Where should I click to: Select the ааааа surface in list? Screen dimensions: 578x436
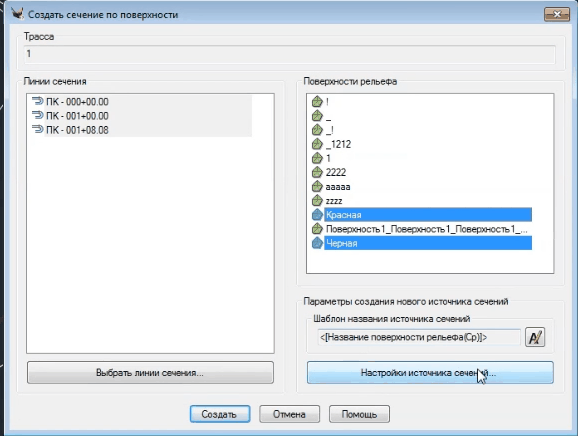pyautogui.click(x=338, y=187)
